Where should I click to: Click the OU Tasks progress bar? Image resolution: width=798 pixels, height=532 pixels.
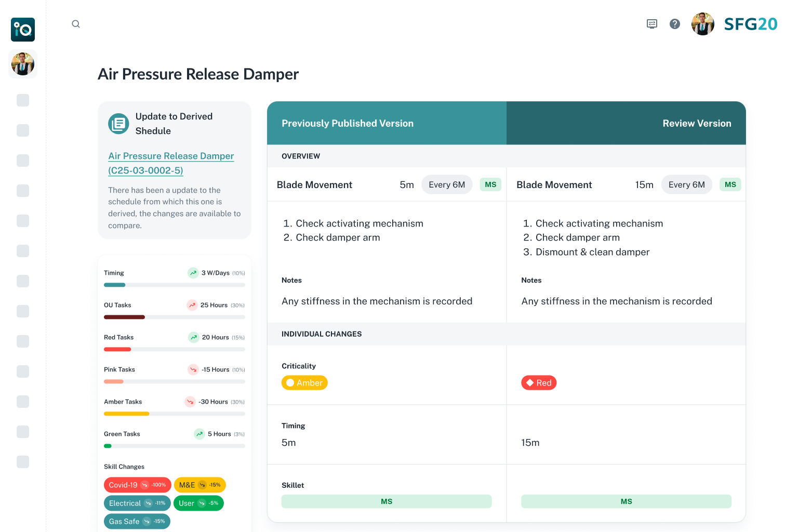click(x=174, y=317)
